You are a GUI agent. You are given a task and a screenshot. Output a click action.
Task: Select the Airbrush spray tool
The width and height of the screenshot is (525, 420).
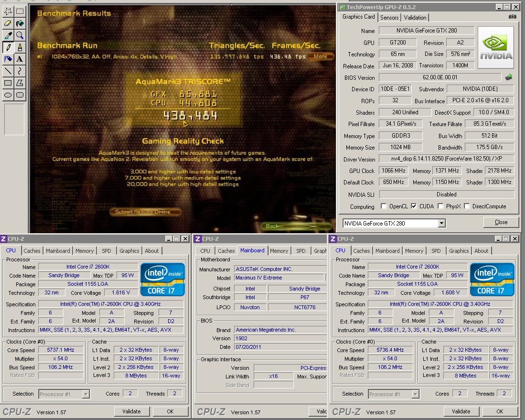pos(8,59)
